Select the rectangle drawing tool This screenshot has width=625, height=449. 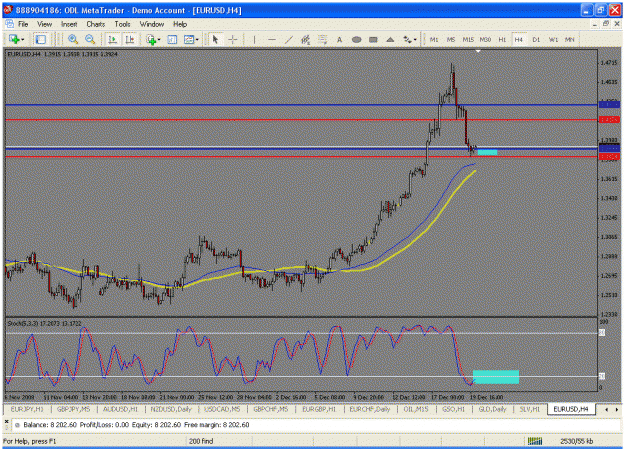coord(373,39)
